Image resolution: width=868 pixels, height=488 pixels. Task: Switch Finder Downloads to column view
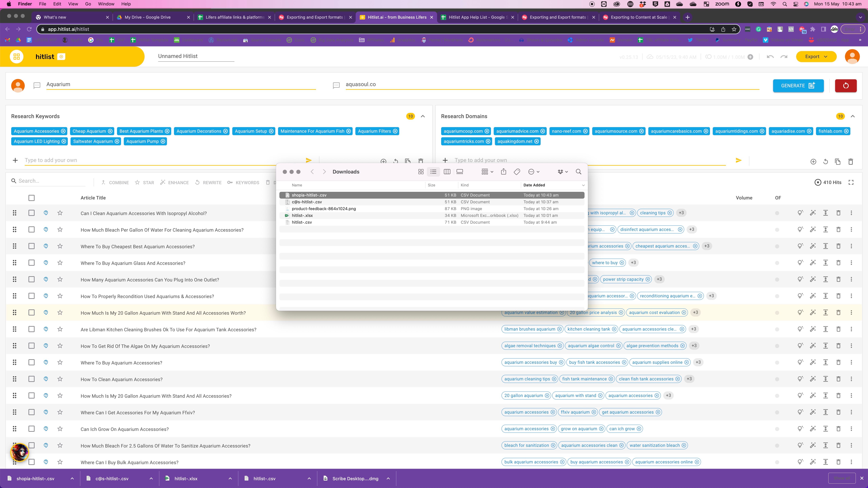tap(447, 172)
